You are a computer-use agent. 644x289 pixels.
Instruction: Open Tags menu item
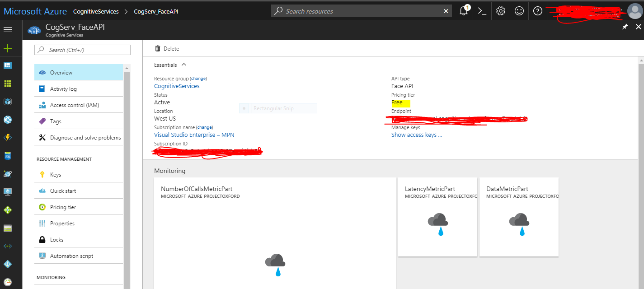[x=79, y=121]
